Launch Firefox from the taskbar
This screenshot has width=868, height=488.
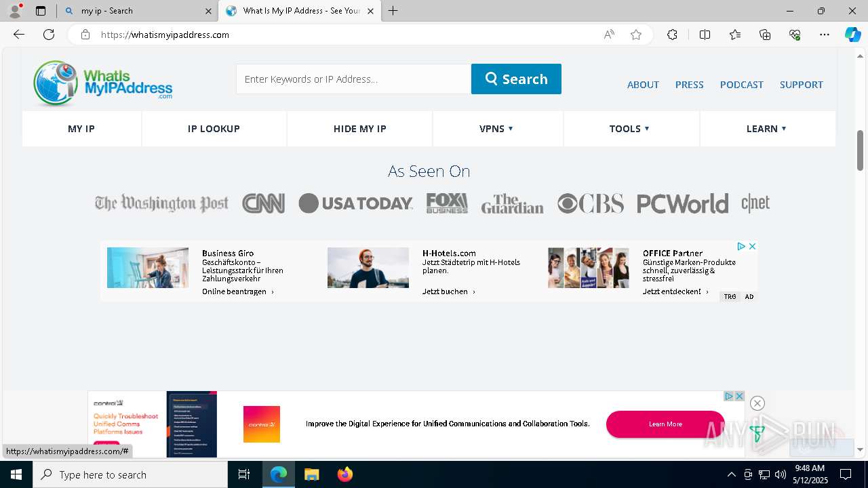(344, 474)
